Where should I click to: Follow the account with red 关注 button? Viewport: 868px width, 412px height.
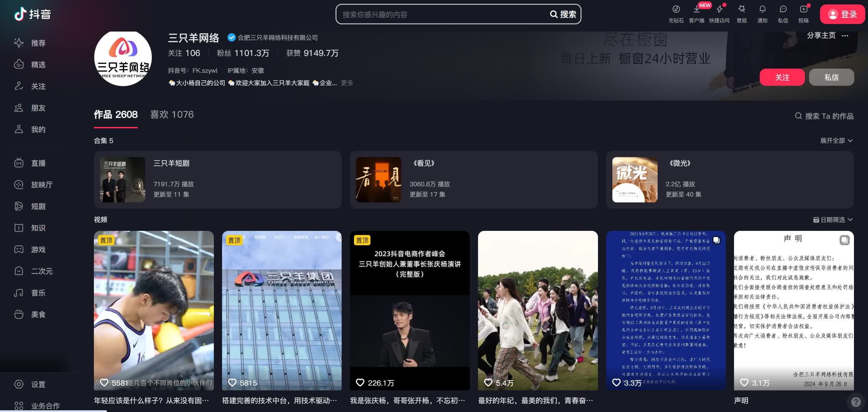tap(782, 77)
